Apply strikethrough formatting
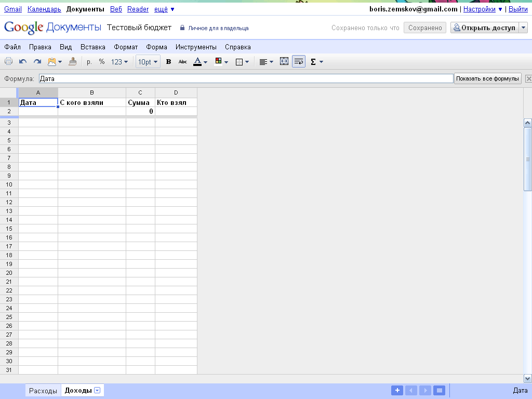The width and height of the screenshot is (532, 399). [x=182, y=62]
